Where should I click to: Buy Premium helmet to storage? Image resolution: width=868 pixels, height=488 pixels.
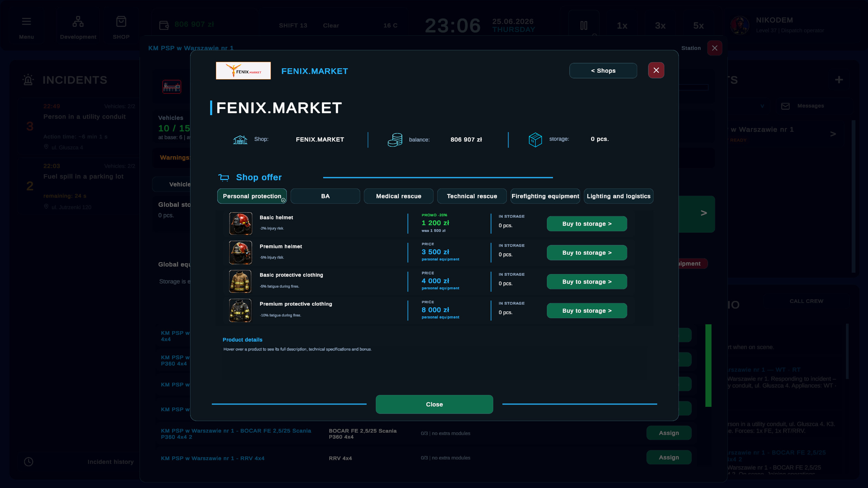pos(587,252)
